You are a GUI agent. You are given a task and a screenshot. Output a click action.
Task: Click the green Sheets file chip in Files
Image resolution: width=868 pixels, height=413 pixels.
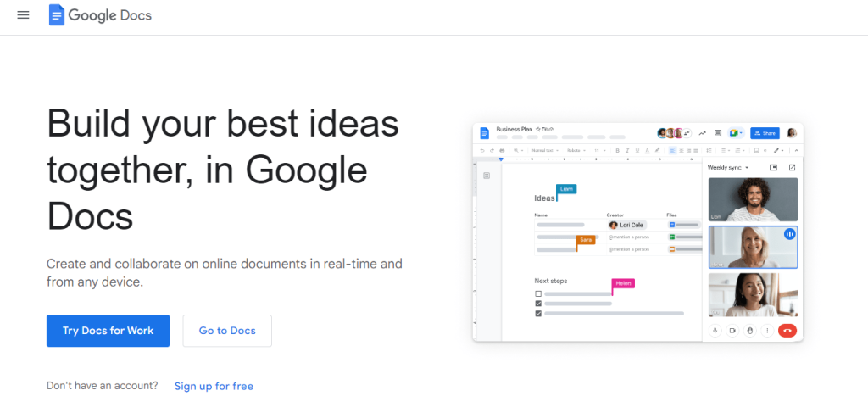coord(685,237)
